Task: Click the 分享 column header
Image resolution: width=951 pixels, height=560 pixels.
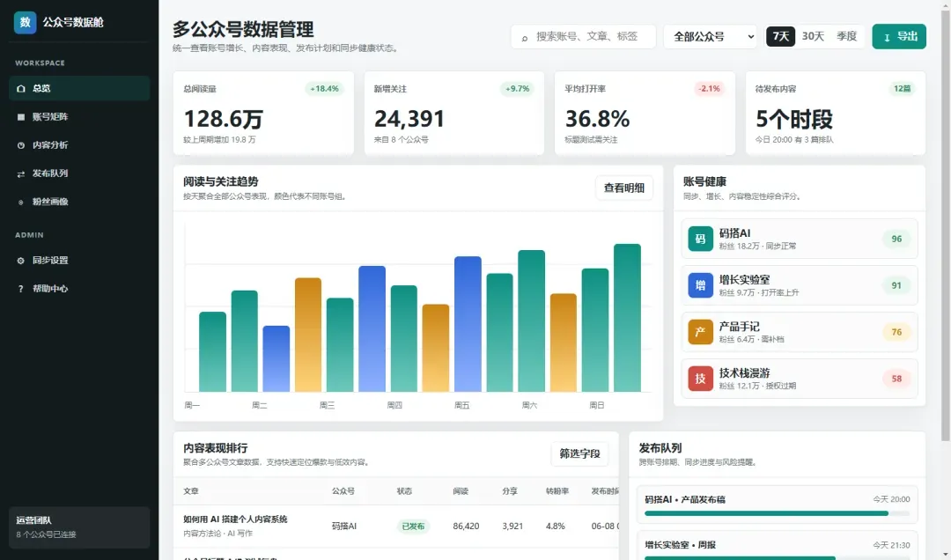Action: coord(510,491)
